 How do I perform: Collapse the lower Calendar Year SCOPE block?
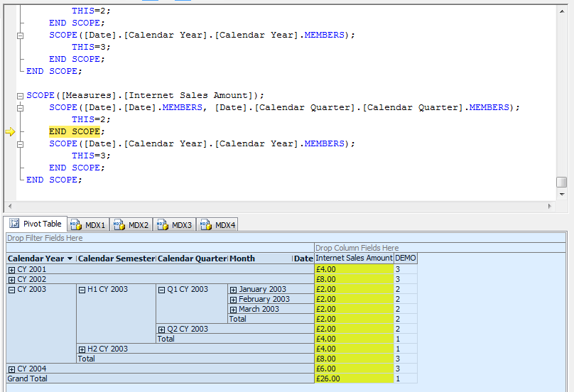20,145
